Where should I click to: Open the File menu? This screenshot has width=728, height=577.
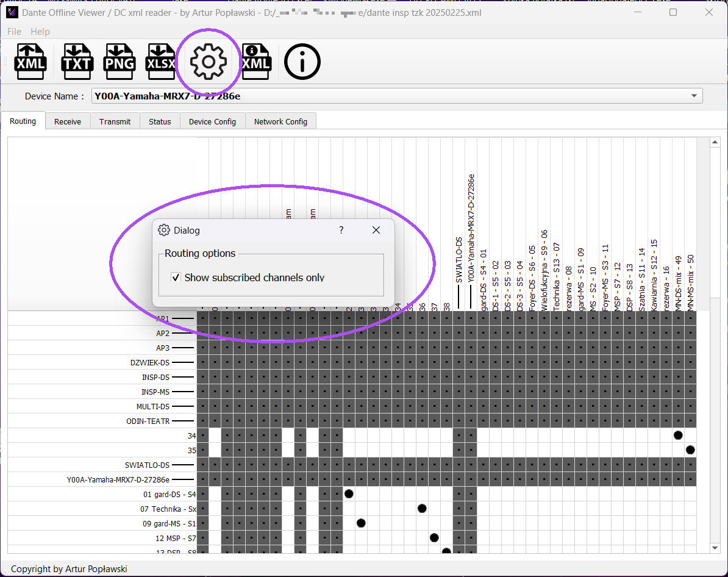pyautogui.click(x=14, y=32)
